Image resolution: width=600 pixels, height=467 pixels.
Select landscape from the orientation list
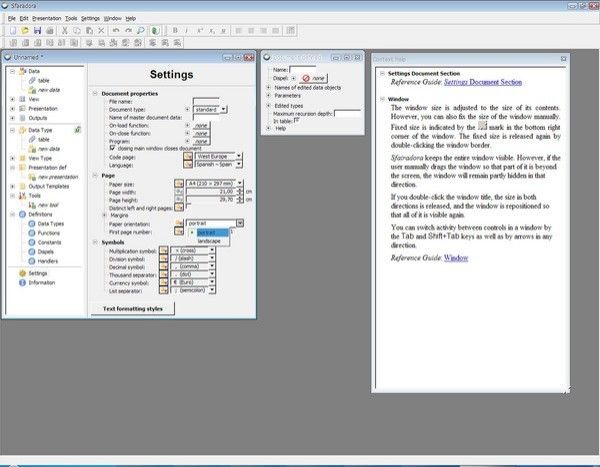[210, 241]
